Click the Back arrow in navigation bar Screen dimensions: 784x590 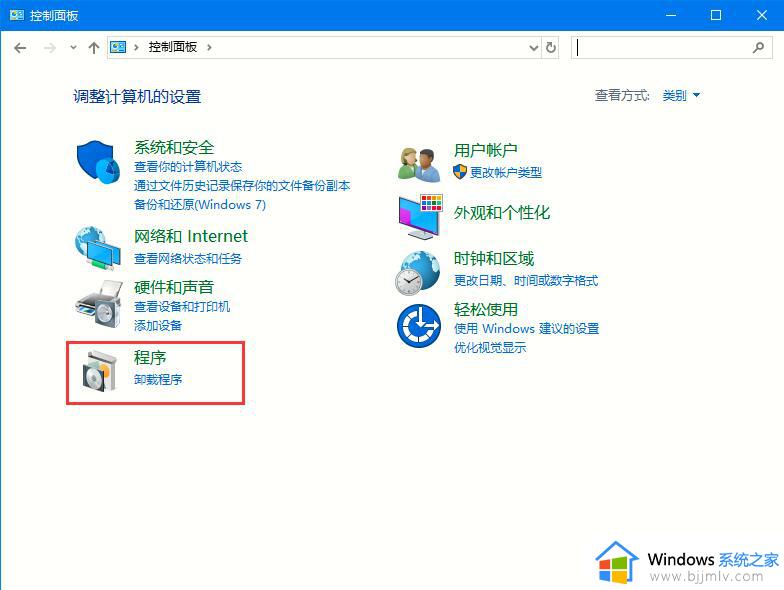[20, 48]
